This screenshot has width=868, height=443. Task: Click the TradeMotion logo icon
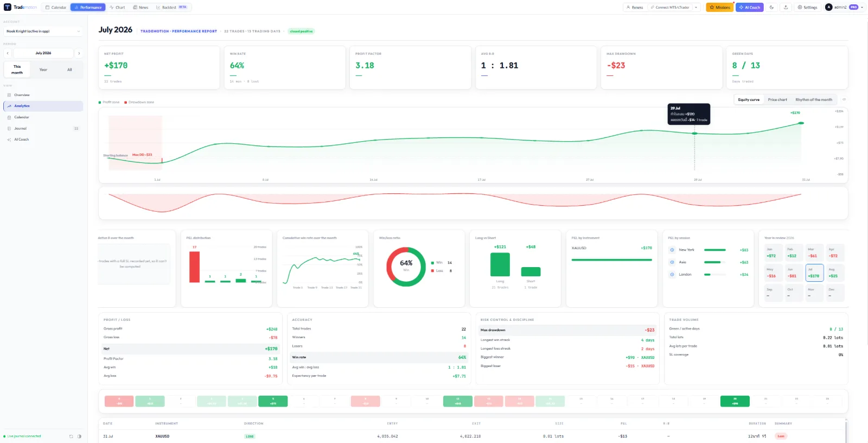(x=8, y=7)
